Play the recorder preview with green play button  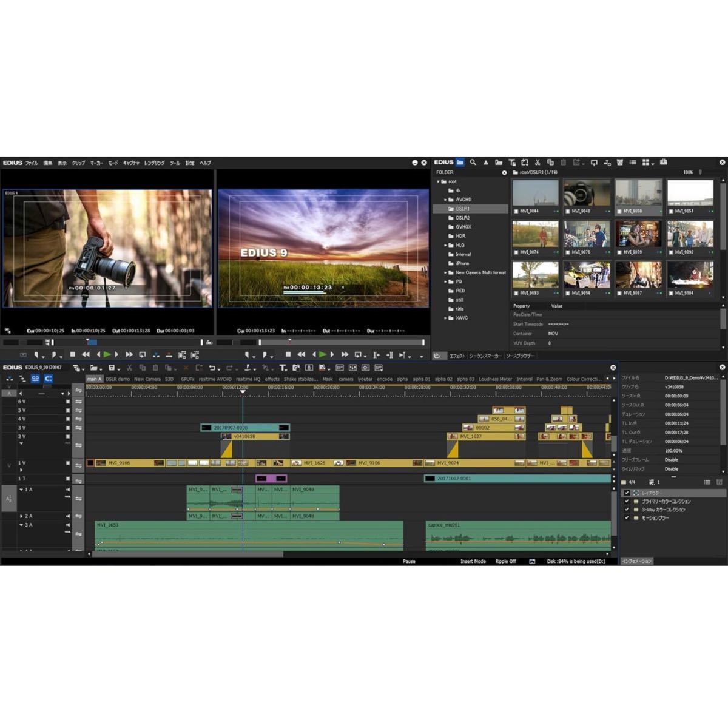pos(323,354)
